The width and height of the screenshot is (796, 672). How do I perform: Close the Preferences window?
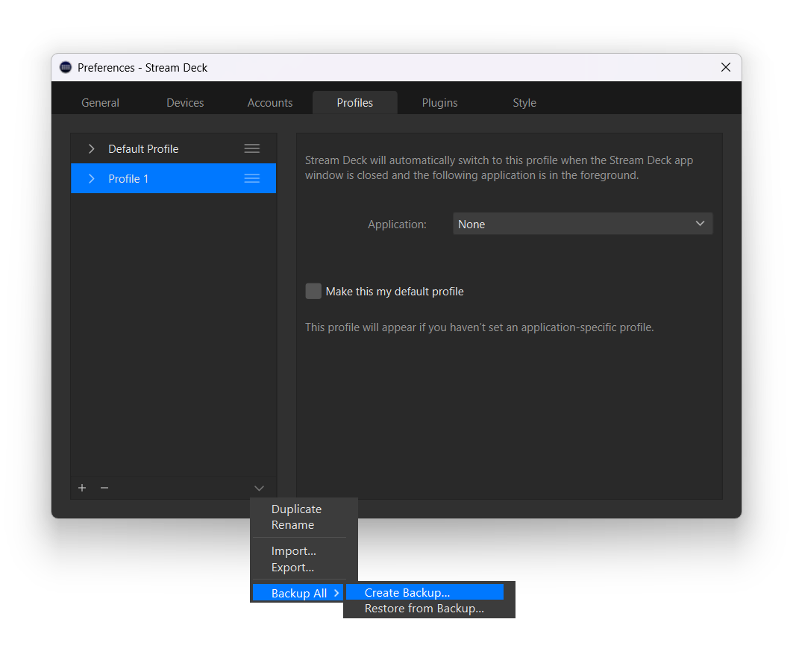pos(726,68)
